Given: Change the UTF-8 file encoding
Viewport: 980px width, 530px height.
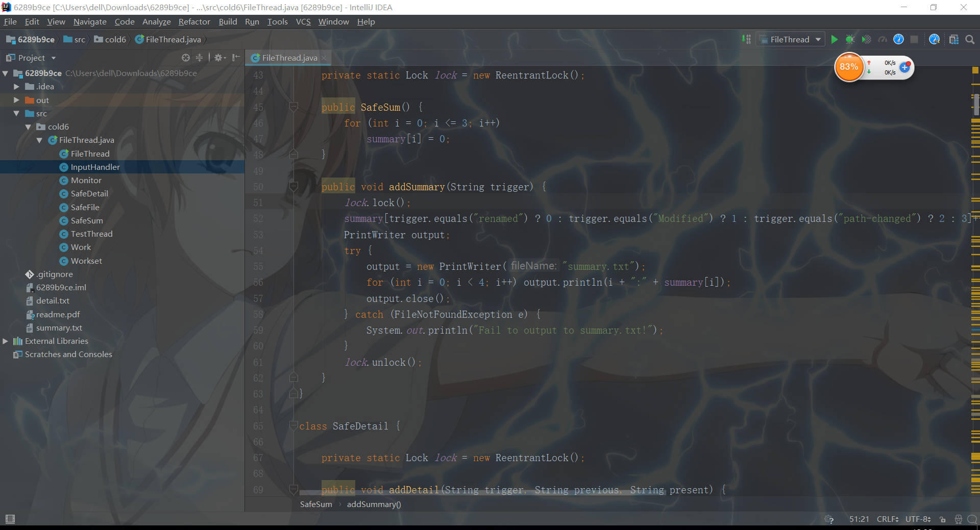Looking at the screenshot, I should (x=918, y=519).
